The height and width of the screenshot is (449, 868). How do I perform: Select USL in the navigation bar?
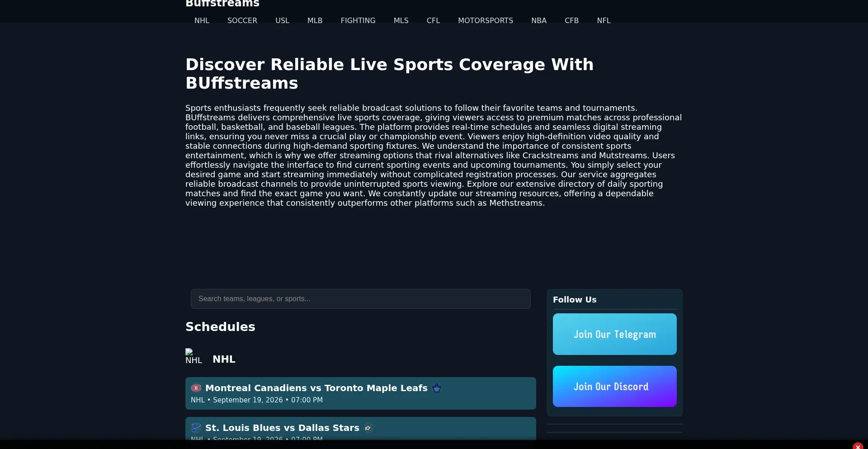(282, 21)
